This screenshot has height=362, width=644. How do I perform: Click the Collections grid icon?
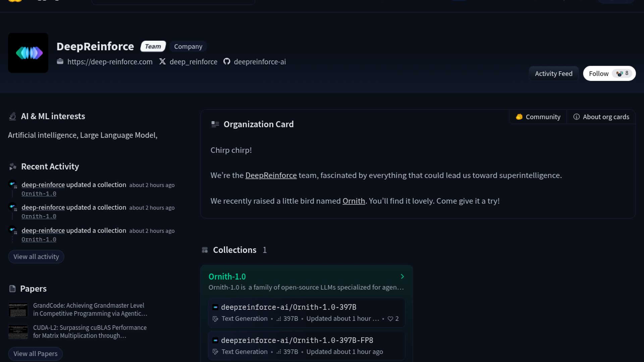point(205,250)
